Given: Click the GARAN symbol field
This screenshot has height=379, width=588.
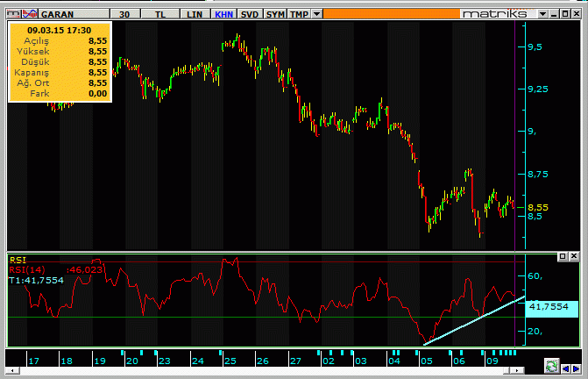Looking at the screenshot, I should pyautogui.click(x=74, y=14).
